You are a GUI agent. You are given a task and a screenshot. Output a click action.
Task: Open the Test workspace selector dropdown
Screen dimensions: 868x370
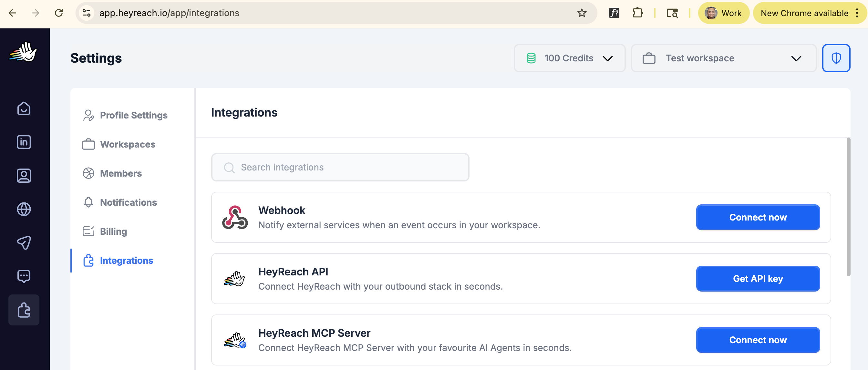coord(723,58)
